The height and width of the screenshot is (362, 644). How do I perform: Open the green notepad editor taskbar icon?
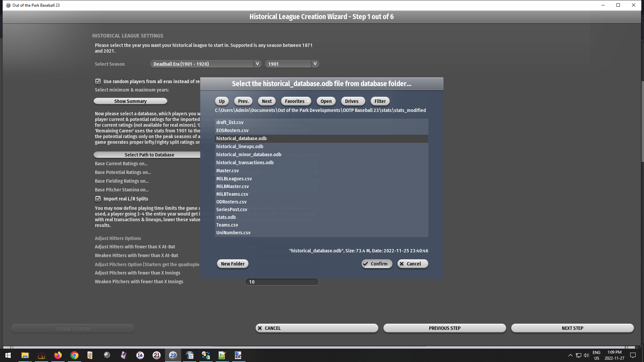point(222,355)
